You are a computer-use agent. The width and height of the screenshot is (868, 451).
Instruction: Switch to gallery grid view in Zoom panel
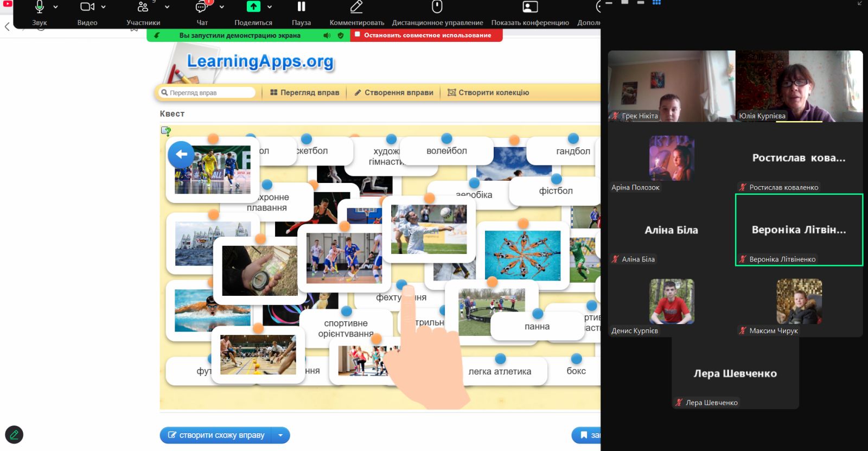point(656,3)
